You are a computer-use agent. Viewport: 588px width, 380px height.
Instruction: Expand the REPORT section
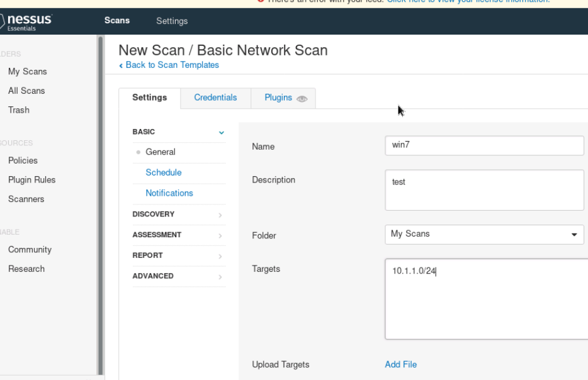[x=220, y=257]
